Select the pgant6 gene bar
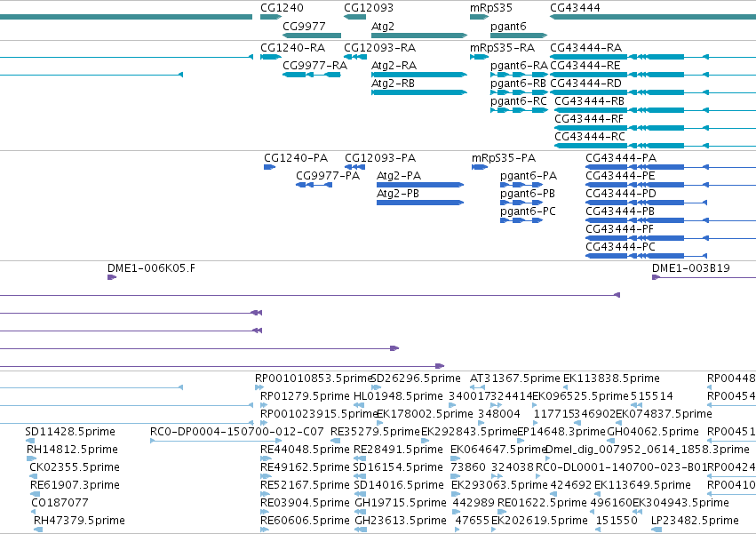Image resolution: width=756 pixels, height=534 pixels. [x=519, y=36]
